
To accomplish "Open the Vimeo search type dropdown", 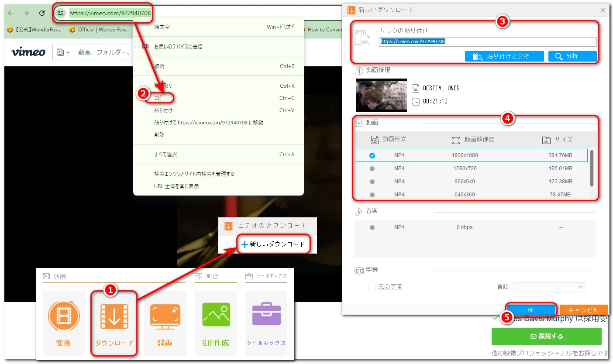I will tap(63, 52).
